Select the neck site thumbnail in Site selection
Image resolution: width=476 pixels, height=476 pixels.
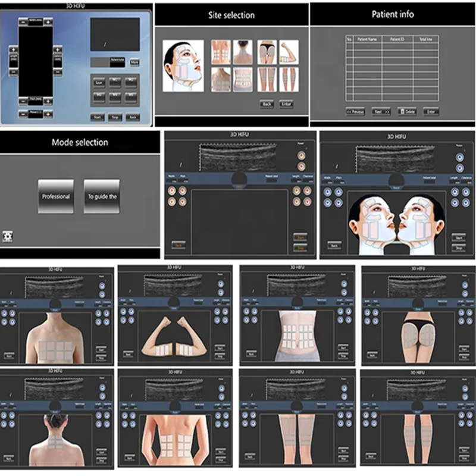243,52
